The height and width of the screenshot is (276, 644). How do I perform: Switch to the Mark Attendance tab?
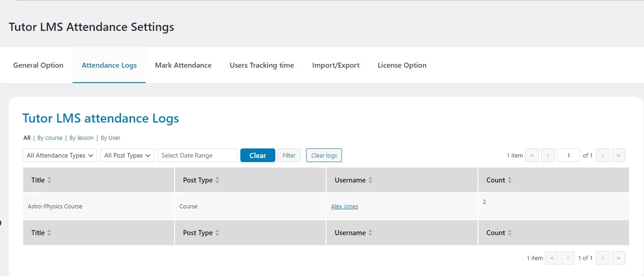click(183, 65)
